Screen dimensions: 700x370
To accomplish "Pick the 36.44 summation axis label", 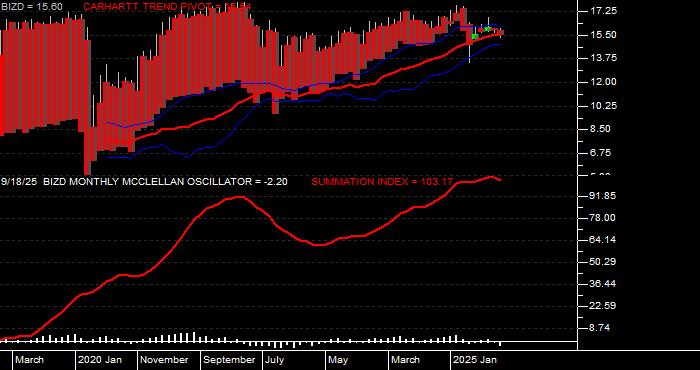I will point(603,284).
